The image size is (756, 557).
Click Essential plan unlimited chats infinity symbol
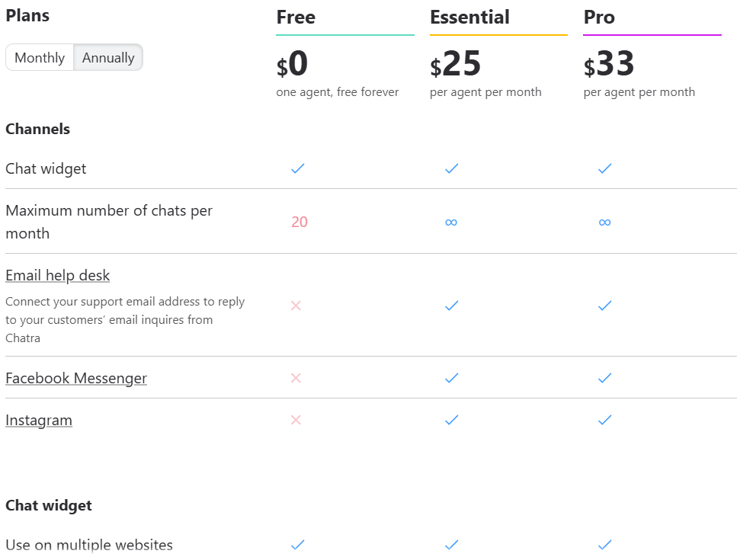tap(451, 222)
